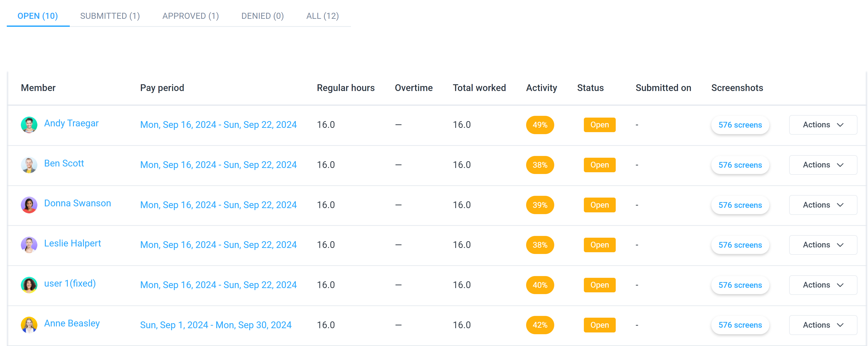Click Andy Traegar's avatar
The image size is (868, 346).
point(29,125)
